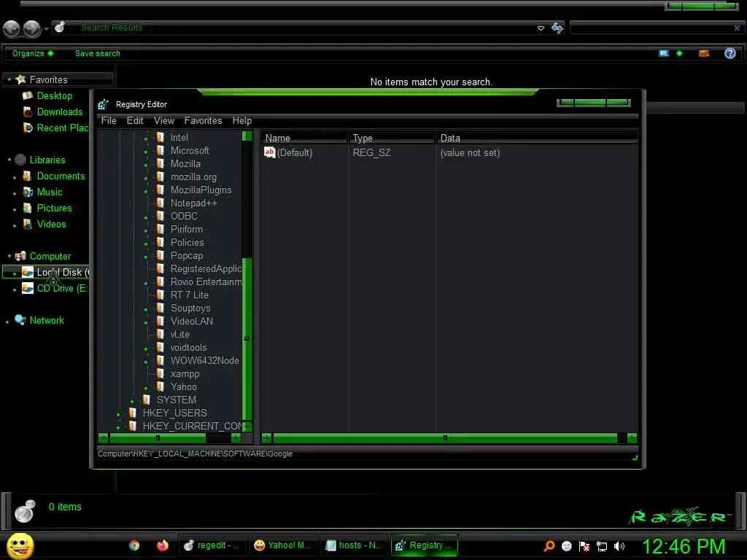Click the Souptoys key folder icon
The image size is (747, 560).
[x=160, y=308]
